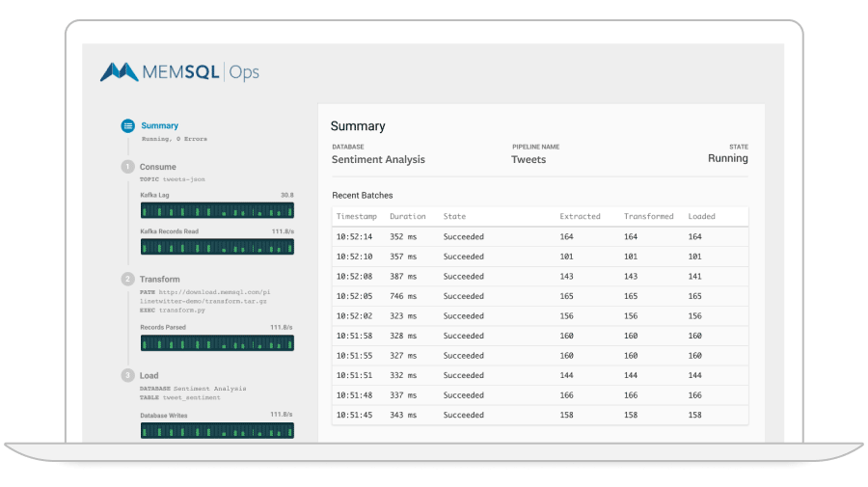Viewport: 868px width, 487px height.
Task: Sort by the Transformed column header
Action: pyautogui.click(x=648, y=216)
